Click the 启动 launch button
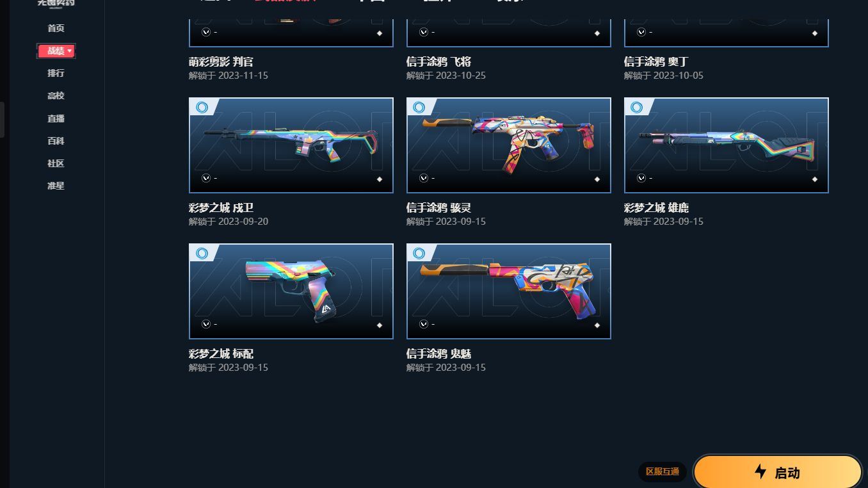 point(778,473)
